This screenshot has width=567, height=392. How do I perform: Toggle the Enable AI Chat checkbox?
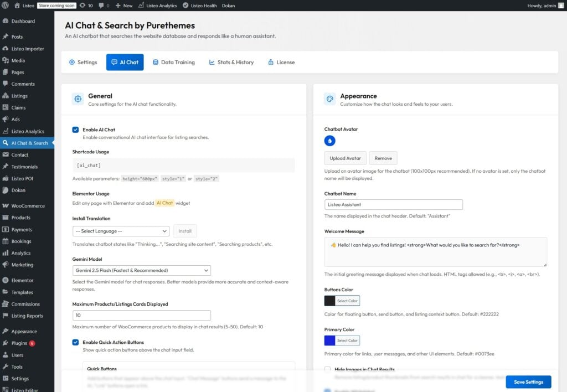pyautogui.click(x=75, y=130)
